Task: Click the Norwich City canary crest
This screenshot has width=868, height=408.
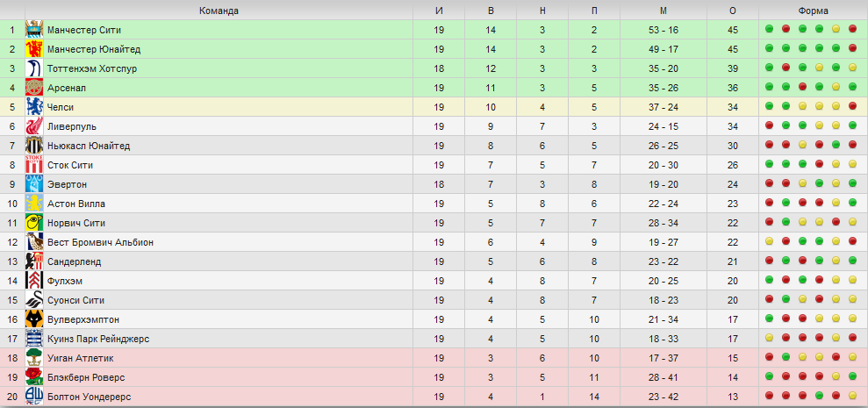Action: click(34, 223)
